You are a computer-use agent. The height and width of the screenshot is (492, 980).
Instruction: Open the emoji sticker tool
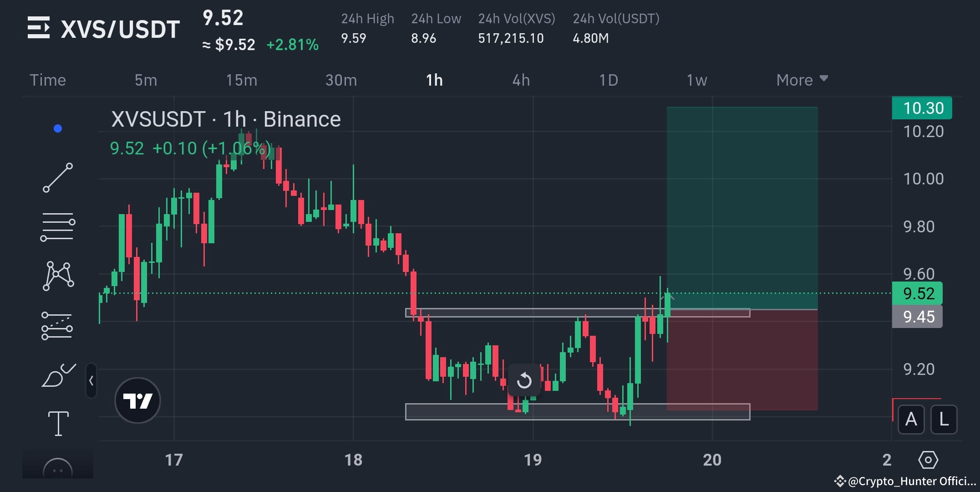coord(58,469)
